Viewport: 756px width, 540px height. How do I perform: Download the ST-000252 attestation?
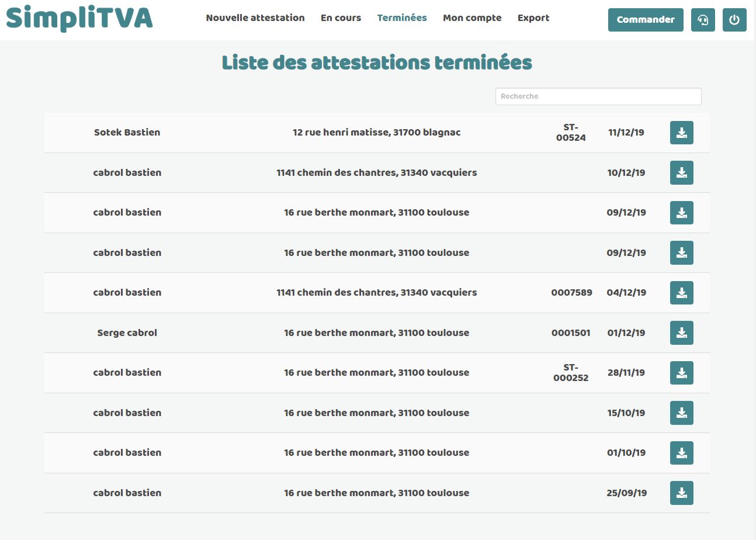tap(681, 373)
